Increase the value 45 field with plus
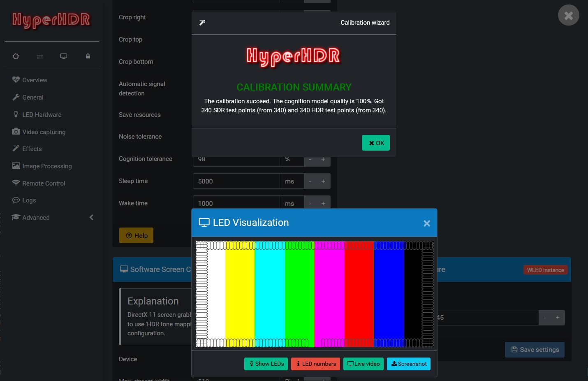Viewport: 588px width, 381px height. pyautogui.click(x=558, y=318)
